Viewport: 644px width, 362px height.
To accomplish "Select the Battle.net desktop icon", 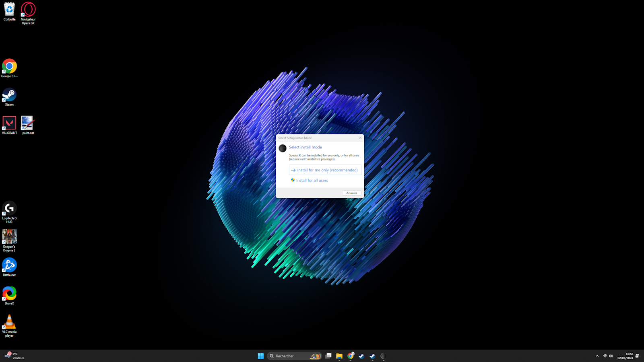I will pyautogui.click(x=9, y=267).
